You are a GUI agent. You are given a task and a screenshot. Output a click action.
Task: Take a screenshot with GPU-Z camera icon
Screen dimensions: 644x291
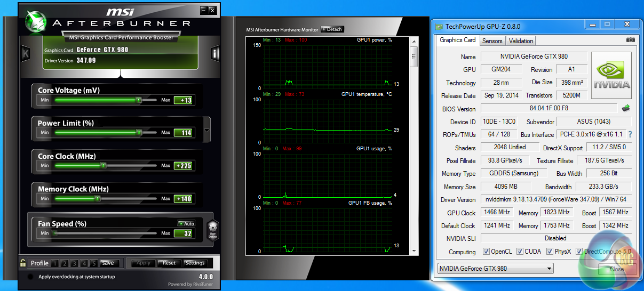click(x=630, y=40)
